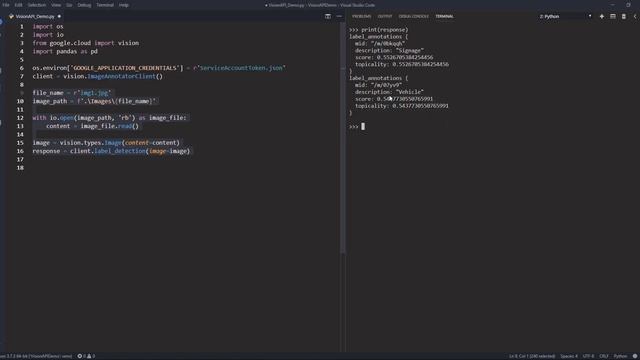The width and height of the screenshot is (640, 360).
Task: Select the Terminal panel tab
Action: pyautogui.click(x=444, y=16)
